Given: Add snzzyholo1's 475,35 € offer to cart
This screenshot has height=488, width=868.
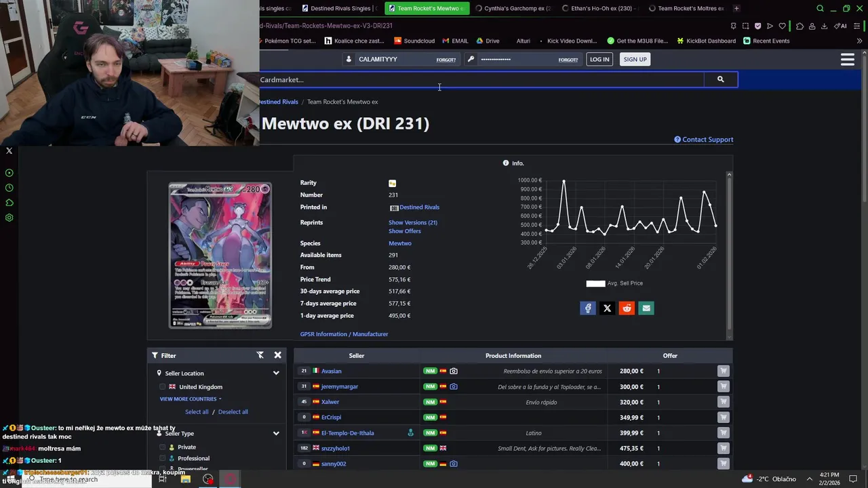Looking at the screenshot, I should coord(724,448).
